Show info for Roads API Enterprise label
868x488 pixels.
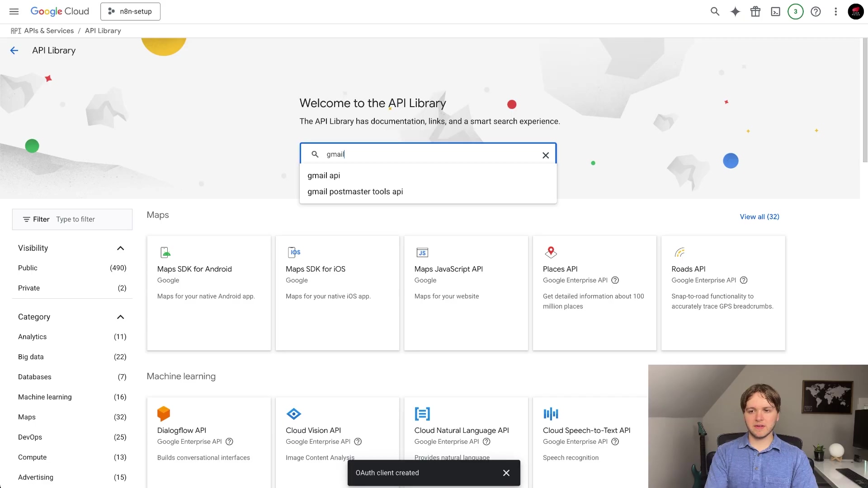click(x=744, y=280)
